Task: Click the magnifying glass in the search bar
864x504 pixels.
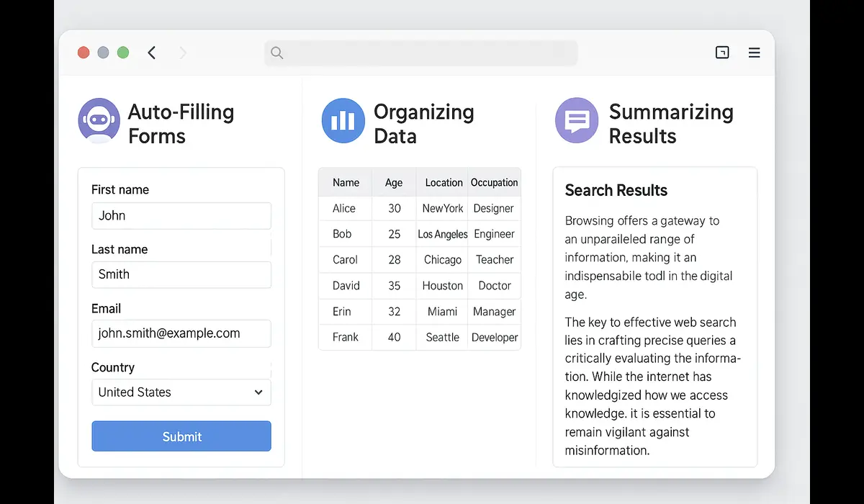Action: point(277,53)
